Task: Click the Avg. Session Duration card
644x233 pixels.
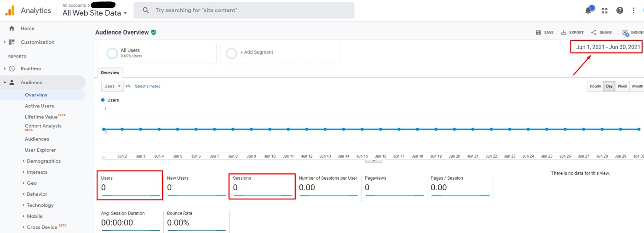Action: (131, 221)
